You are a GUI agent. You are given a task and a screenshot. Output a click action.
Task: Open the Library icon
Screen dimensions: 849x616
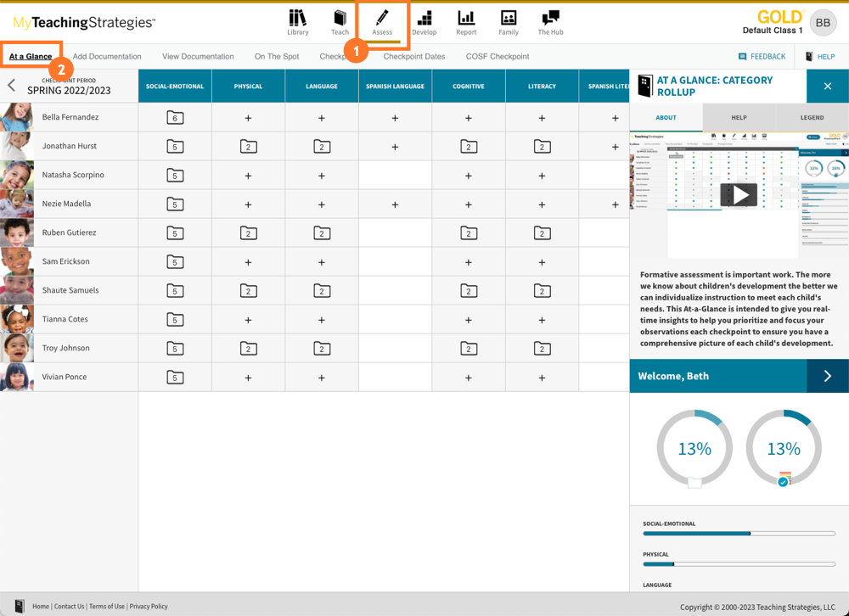pyautogui.click(x=298, y=22)
